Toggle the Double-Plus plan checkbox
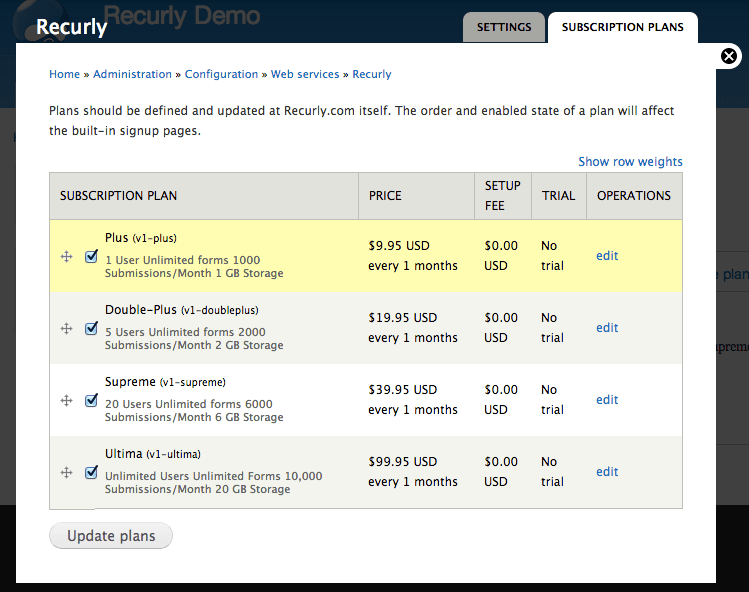Screen dimensions: 749x592 tap(91, 329)
